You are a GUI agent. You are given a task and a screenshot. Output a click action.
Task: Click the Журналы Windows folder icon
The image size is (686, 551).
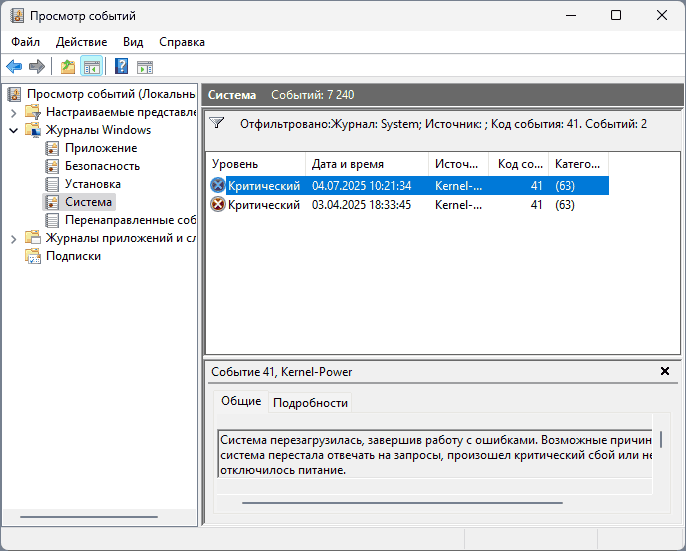point(33,130)
